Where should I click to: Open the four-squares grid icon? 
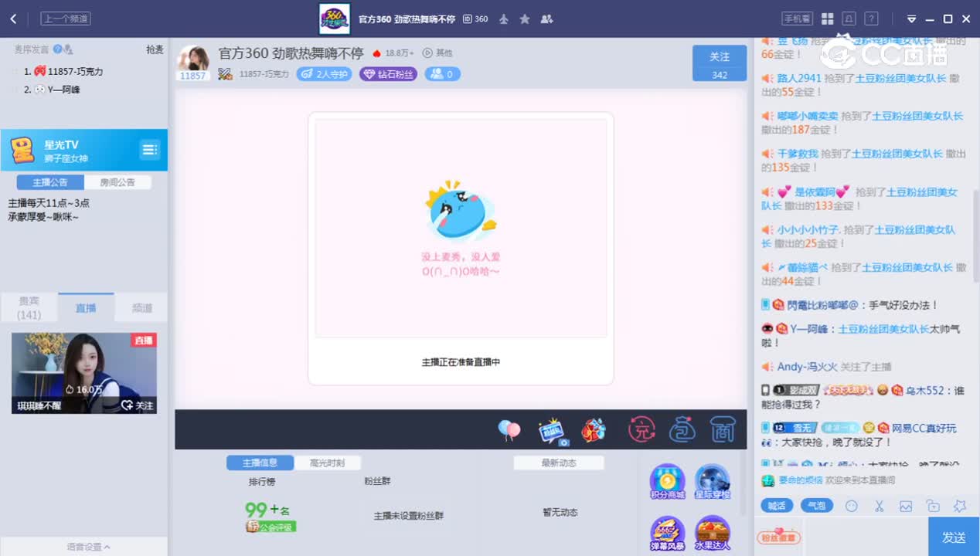click(x=827, y=19)
